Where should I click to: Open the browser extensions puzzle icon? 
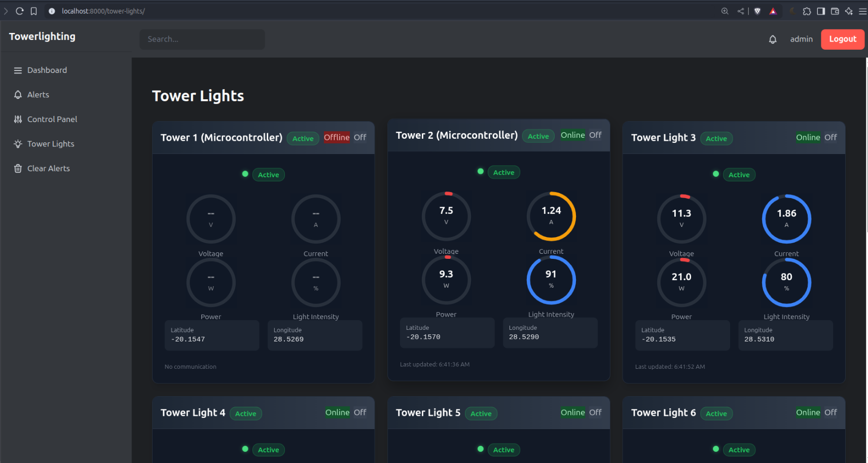coord(807,11)
